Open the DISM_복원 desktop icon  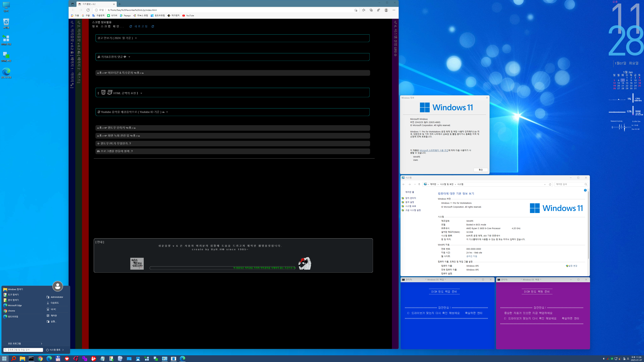6,56
